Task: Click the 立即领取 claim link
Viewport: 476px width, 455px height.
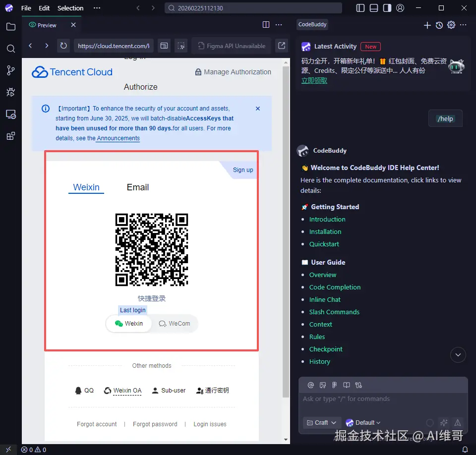Action: (314, 80)
